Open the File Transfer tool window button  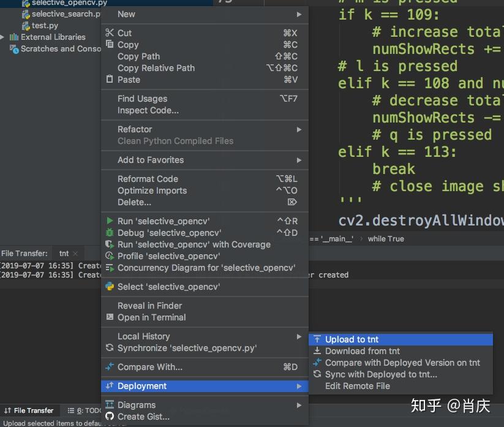point(29,410)
